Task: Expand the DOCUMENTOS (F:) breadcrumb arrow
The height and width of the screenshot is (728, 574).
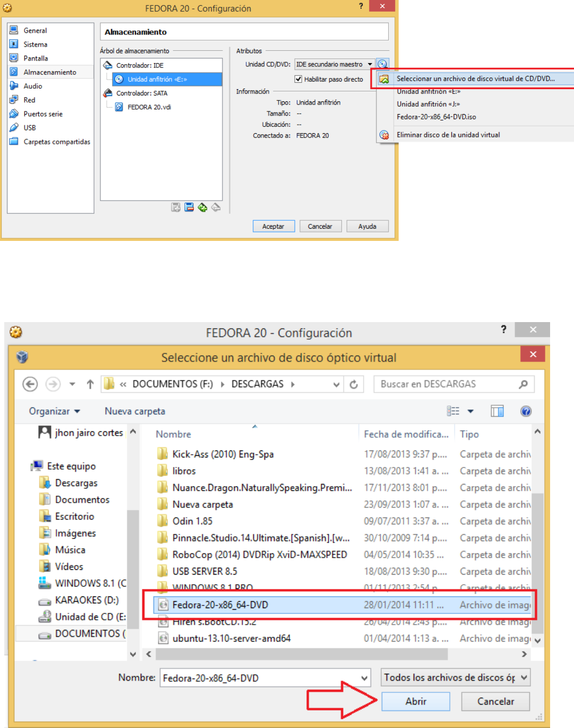Action: pyautogui.click(x=222, y=384)
